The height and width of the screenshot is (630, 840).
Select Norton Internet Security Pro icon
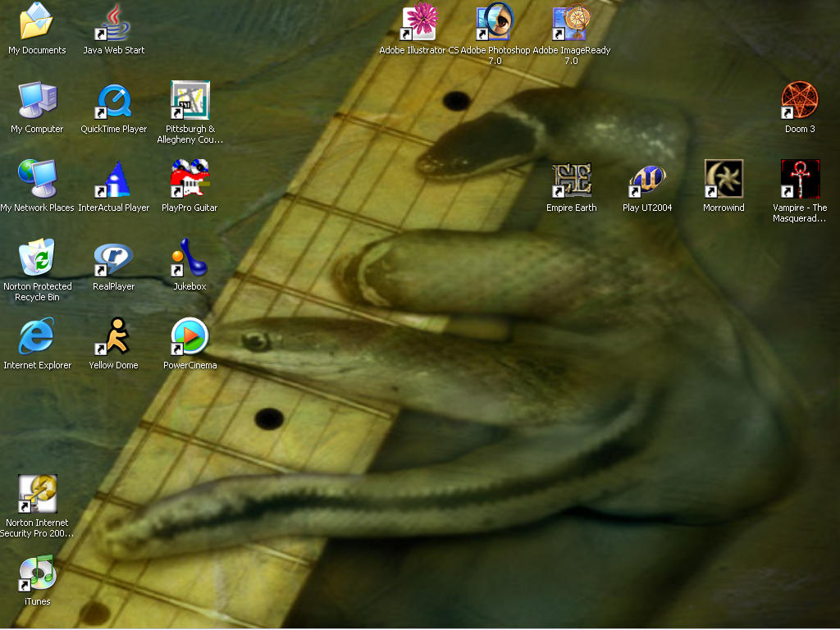point(37,494)
